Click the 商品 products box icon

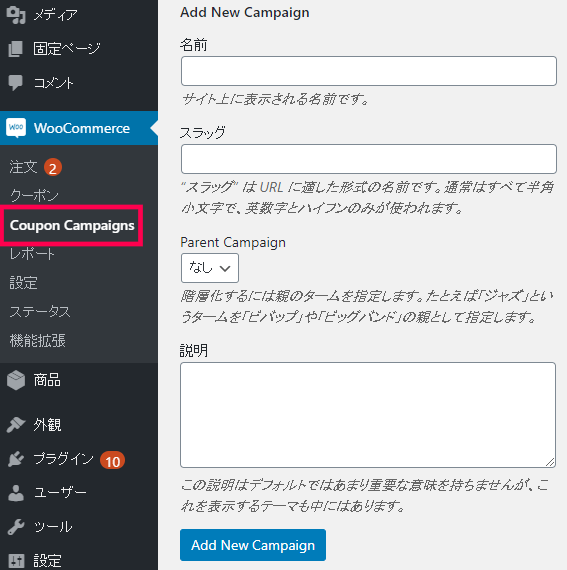[16, 380]
